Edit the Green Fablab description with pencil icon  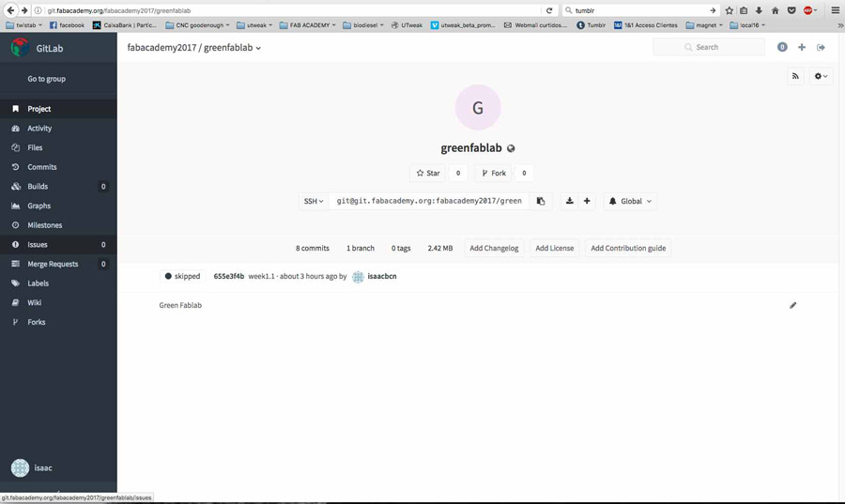(x=792, y=305)
